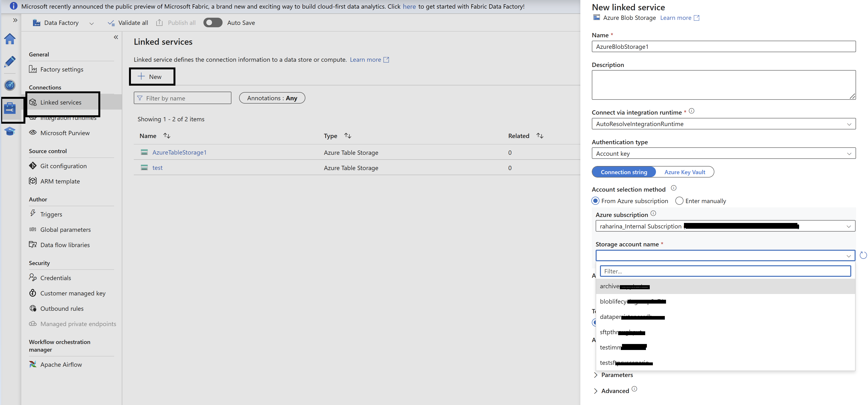
Task: Sort the table by Name column arrows
Action: click(167, 136)
